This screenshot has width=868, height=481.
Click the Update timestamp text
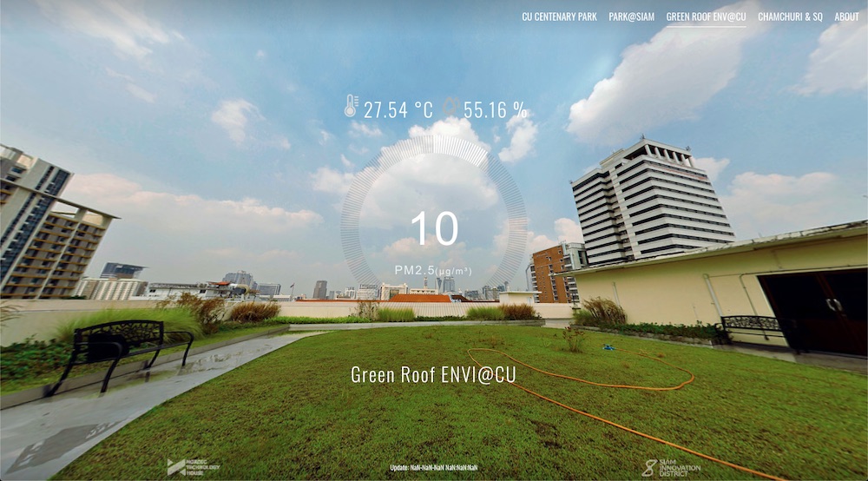(434, 468)
